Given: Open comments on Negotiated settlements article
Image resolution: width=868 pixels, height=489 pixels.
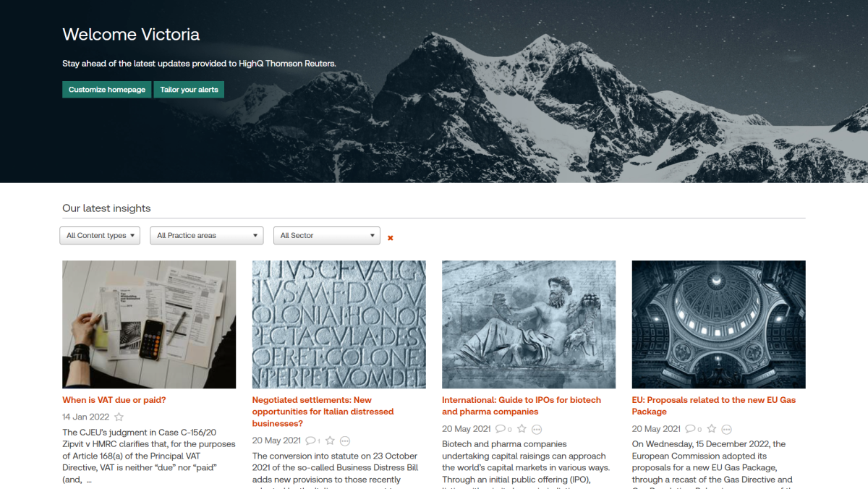Looking at the screenshot, I should point(312,441).
